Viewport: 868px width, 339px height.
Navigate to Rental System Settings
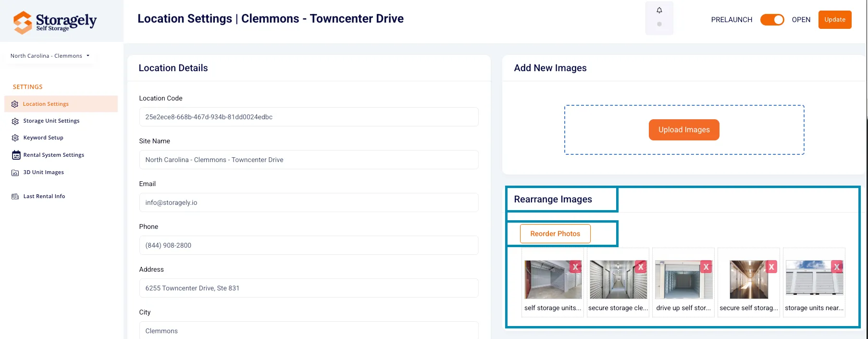click(x=54, y=155)
